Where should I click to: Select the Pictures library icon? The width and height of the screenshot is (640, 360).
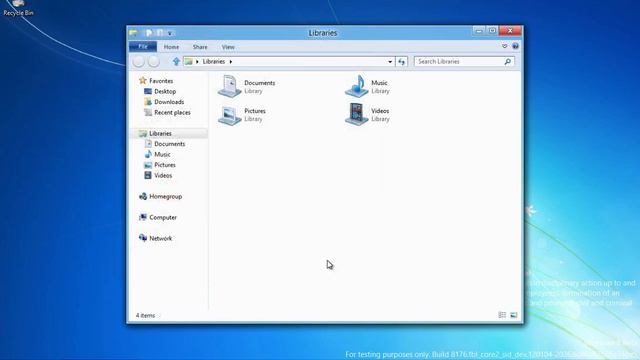[x=230, y=114]
